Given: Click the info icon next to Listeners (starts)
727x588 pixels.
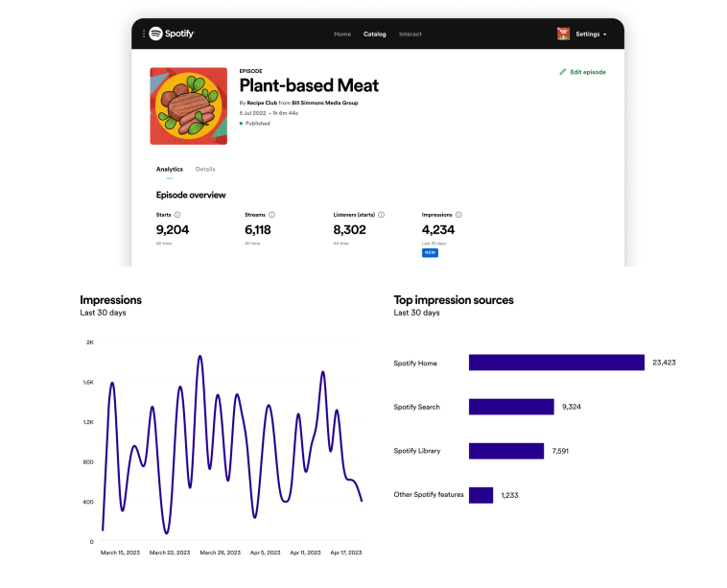Looking at the screenshot, I should [381, 215].
